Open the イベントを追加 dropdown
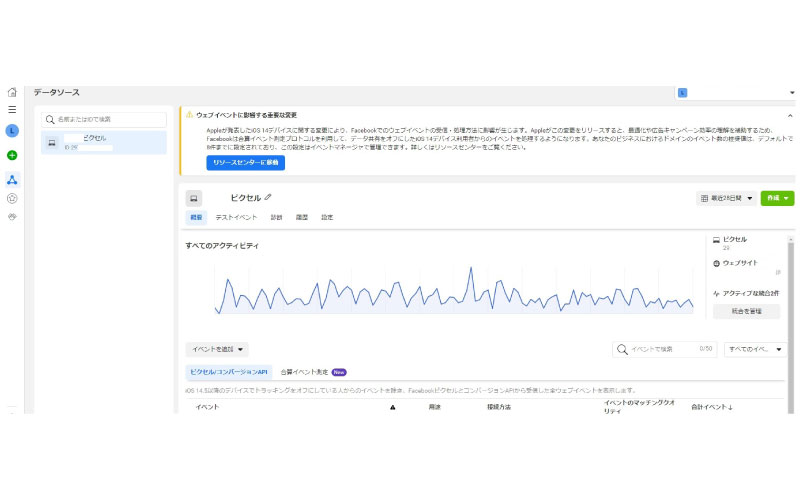 [x=217, y=349]
